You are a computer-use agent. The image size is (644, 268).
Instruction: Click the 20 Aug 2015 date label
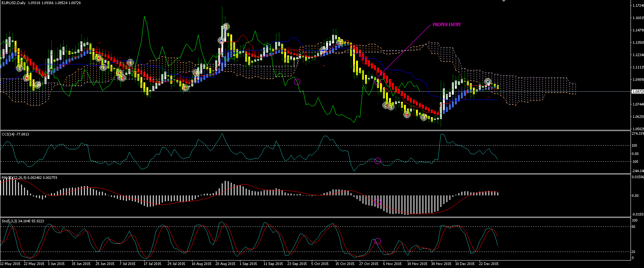[x=225, y=264]
